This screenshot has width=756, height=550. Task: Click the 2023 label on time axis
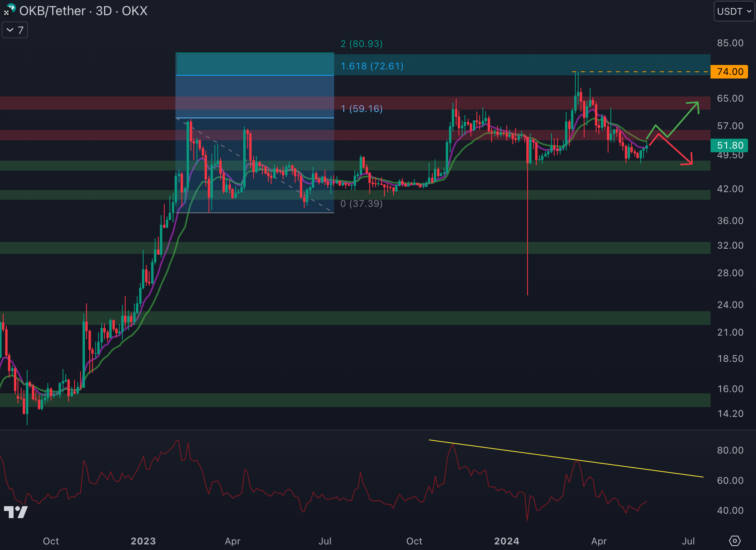[x=143, y=541]
